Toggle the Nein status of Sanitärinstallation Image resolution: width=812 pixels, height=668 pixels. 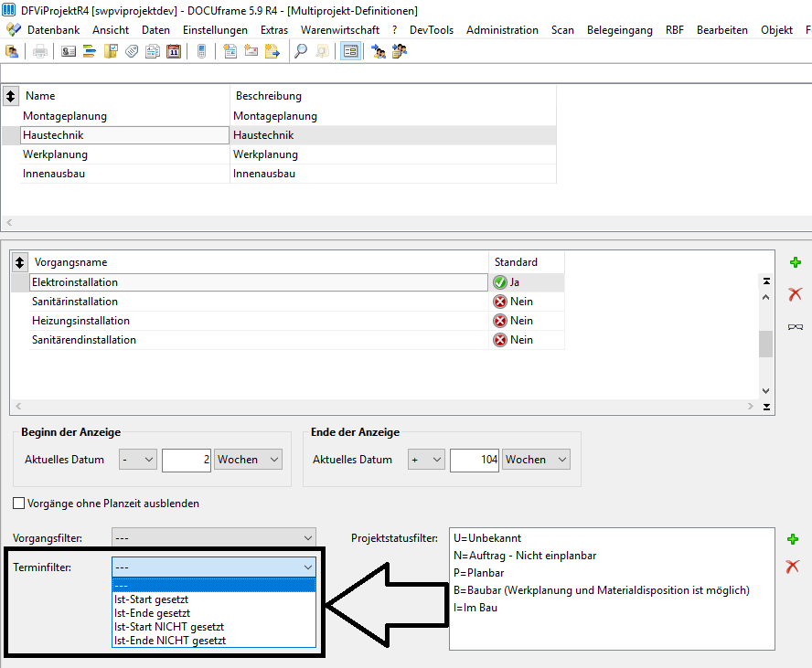point(500,302)
